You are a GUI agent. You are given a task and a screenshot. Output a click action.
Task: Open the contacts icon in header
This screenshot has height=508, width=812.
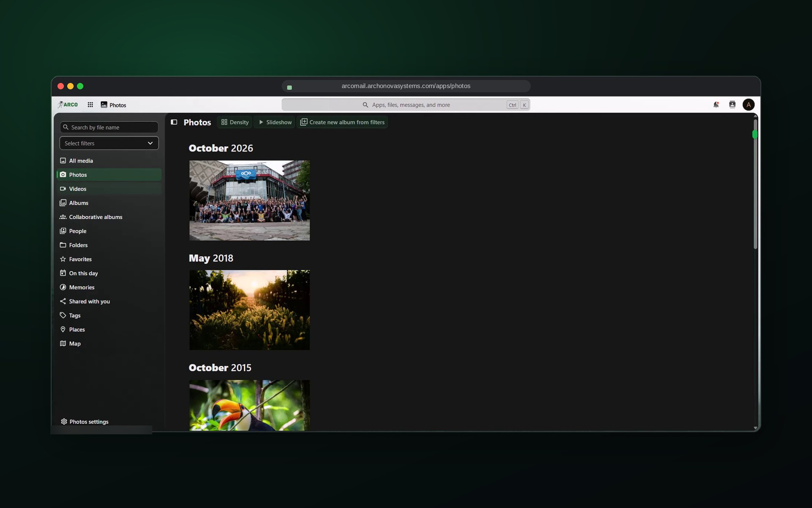pos(732,105)
